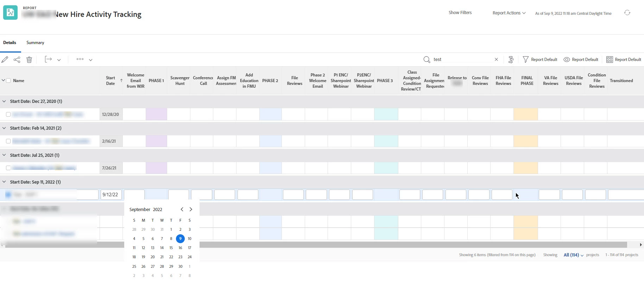Check the row dated 12/28/20
The height and width of the screenshot is (284, 644).
coord(8,115)
